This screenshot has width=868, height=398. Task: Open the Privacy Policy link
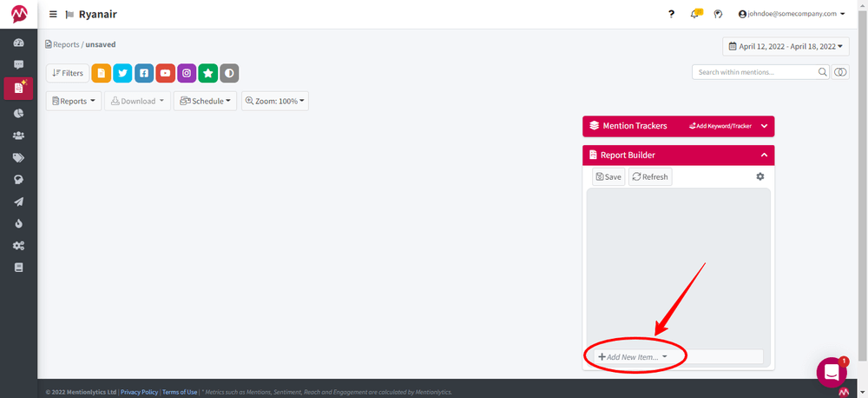(140, 392)
